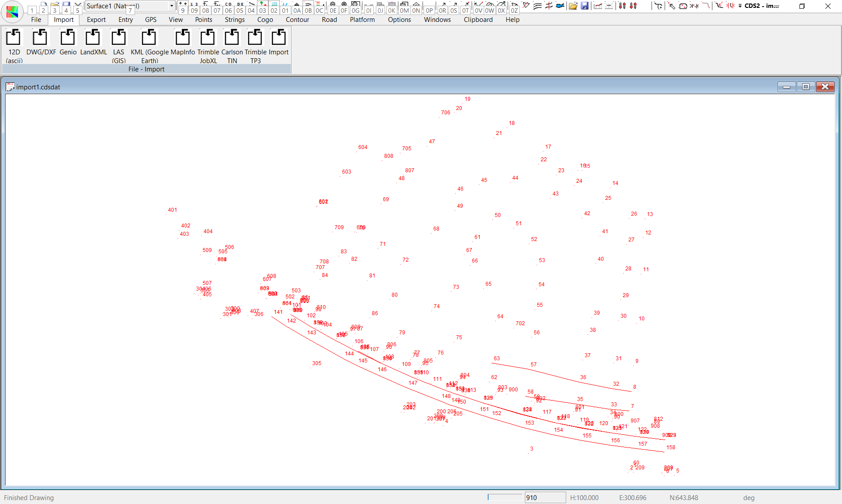842x504 pixels.
Task: Click the MapInfo import icon
Action: [x=182, y=38]
